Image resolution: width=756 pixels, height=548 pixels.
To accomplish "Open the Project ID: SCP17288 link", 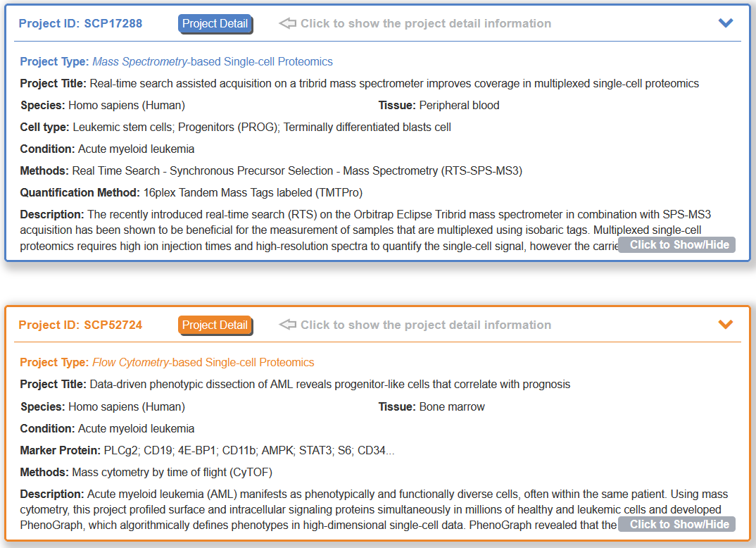I will (x=80, y=24).
